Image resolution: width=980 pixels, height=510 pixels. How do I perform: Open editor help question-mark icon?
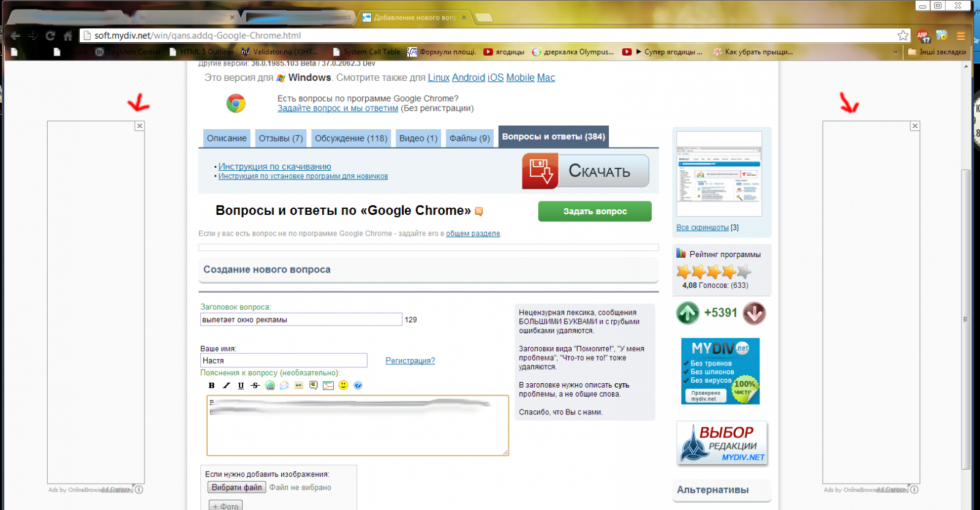358,386
